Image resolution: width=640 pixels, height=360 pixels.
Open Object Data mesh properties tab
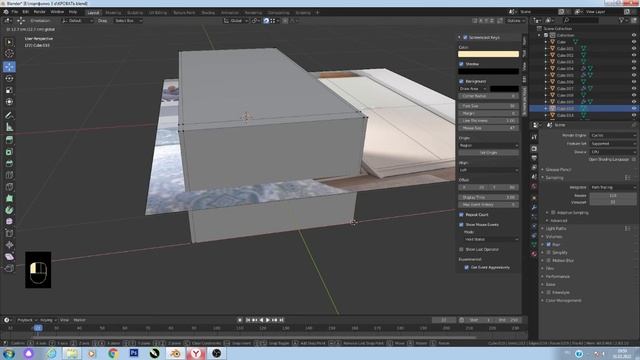(534, 244)
